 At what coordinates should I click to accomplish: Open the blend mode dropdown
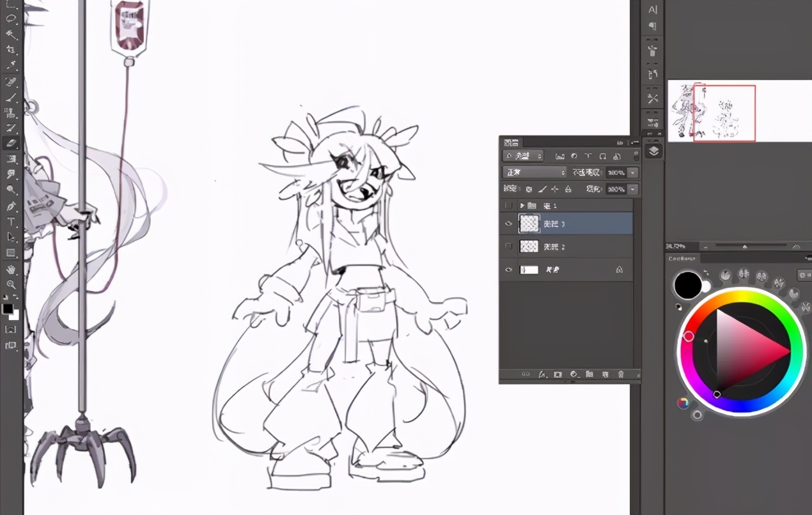[535, 173]
